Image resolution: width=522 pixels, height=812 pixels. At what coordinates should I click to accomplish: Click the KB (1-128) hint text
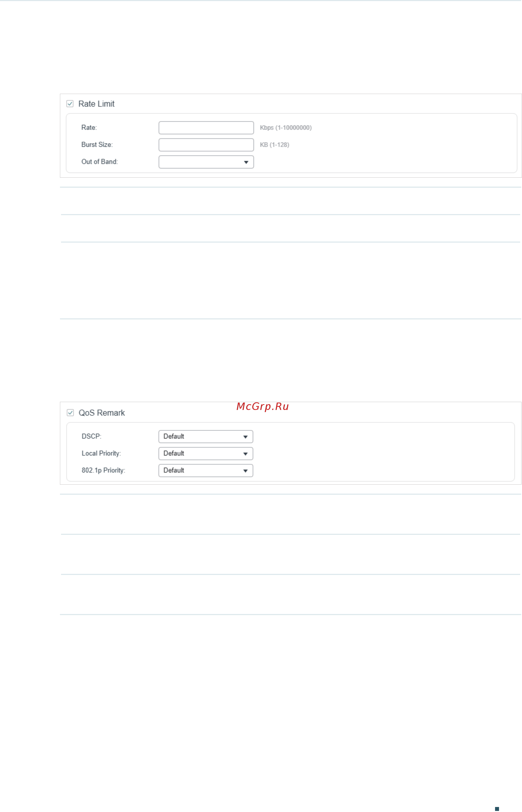point(274,145)
